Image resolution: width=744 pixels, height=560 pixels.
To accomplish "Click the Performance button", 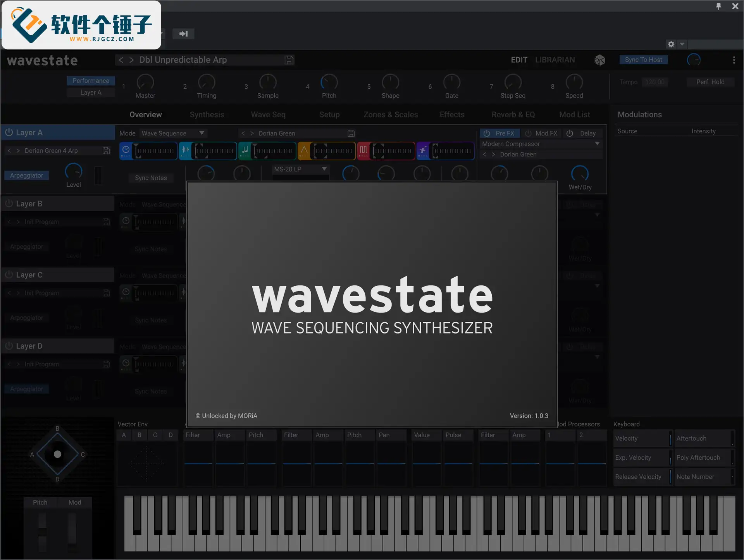I will coord(91,81).
